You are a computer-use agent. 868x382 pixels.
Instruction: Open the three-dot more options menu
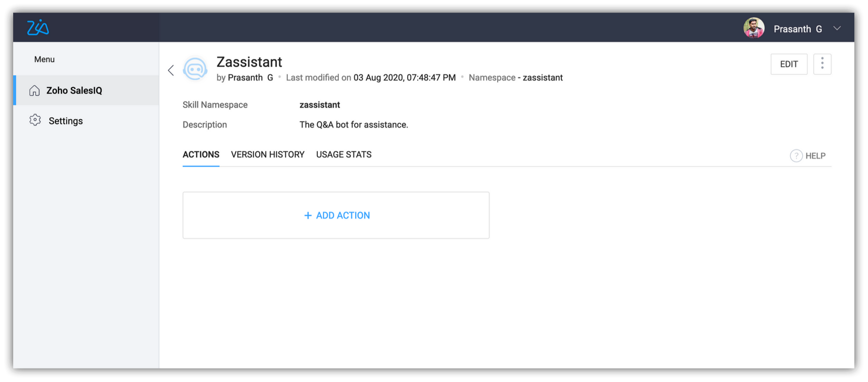(x=822, y=64)
